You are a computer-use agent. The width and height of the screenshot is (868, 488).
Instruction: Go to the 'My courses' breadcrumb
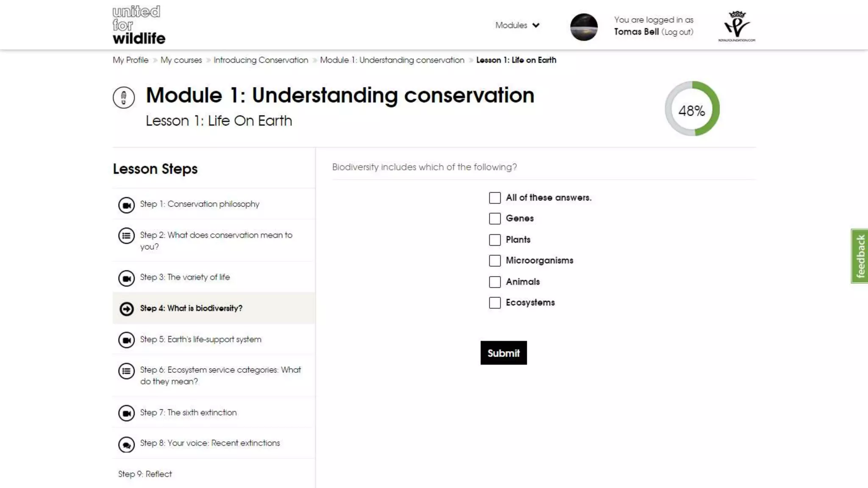coord(181,60)
